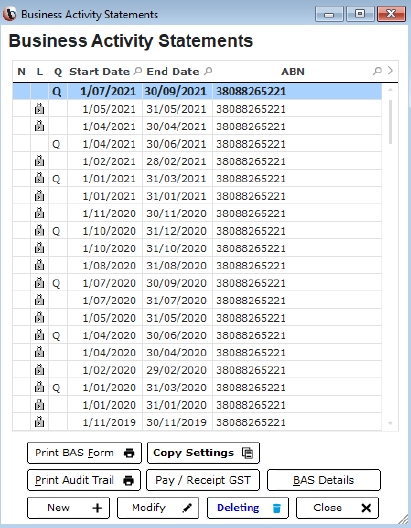The width and height of the screenshot is (411, 528).
Task: Select end date 30/06/2021 cell
Action: pyautogui.click(x=176, y=144)
